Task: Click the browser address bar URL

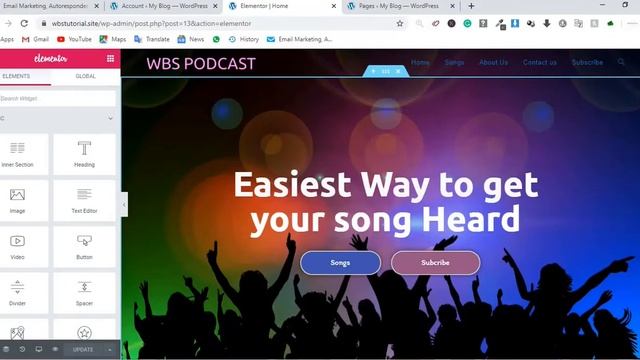Action: tap(151, 24)
